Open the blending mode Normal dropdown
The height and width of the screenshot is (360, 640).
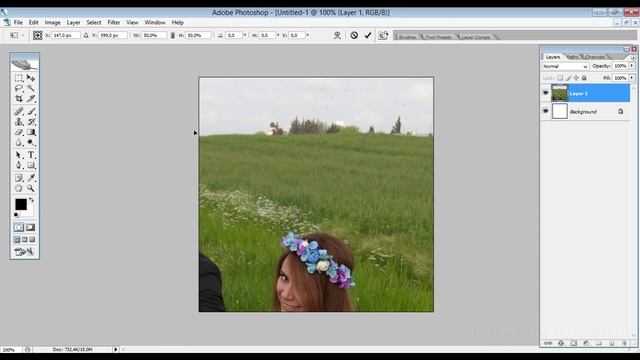coord(565,66)
